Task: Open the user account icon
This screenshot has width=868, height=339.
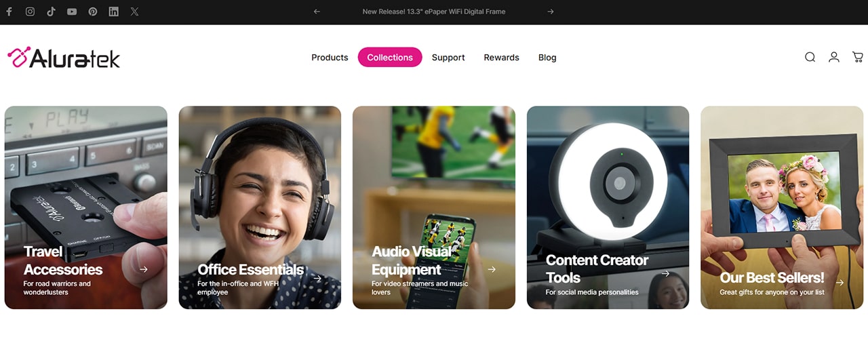Action: coord(834,58)
